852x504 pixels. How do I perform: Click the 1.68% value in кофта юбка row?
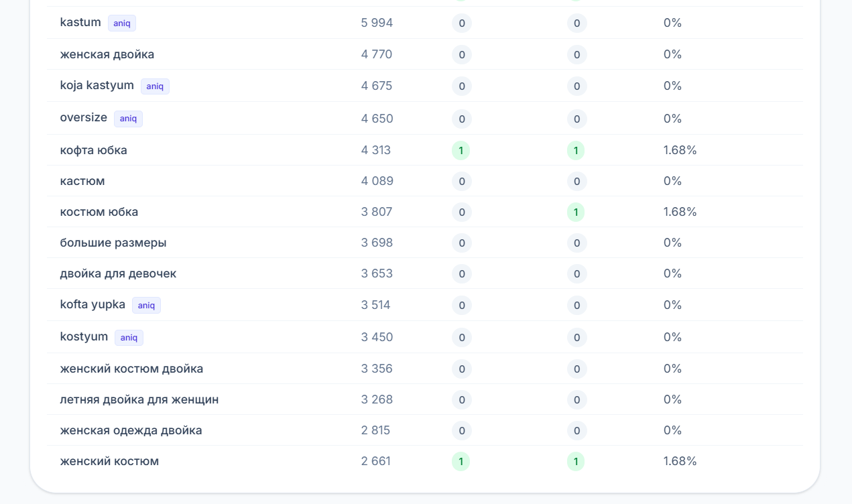click(680, 150)
